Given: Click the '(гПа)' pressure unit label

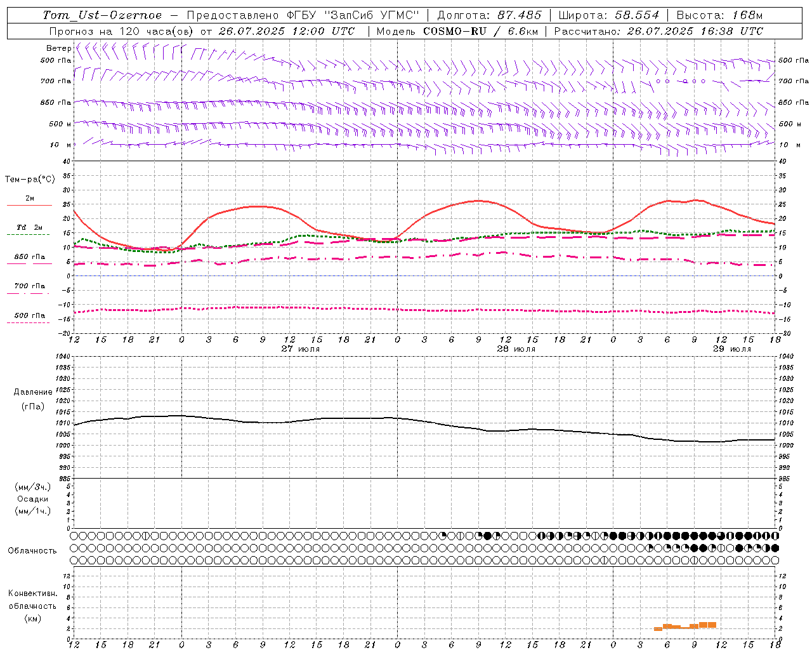Looking at the screenshot, I should pyautogui.click(x=33, y=406).
